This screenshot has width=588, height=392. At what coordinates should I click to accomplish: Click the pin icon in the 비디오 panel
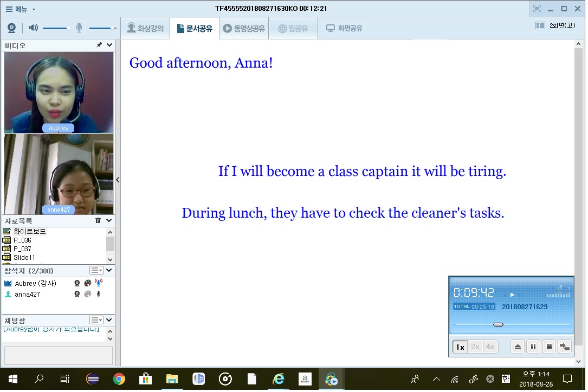pos(99,45)
